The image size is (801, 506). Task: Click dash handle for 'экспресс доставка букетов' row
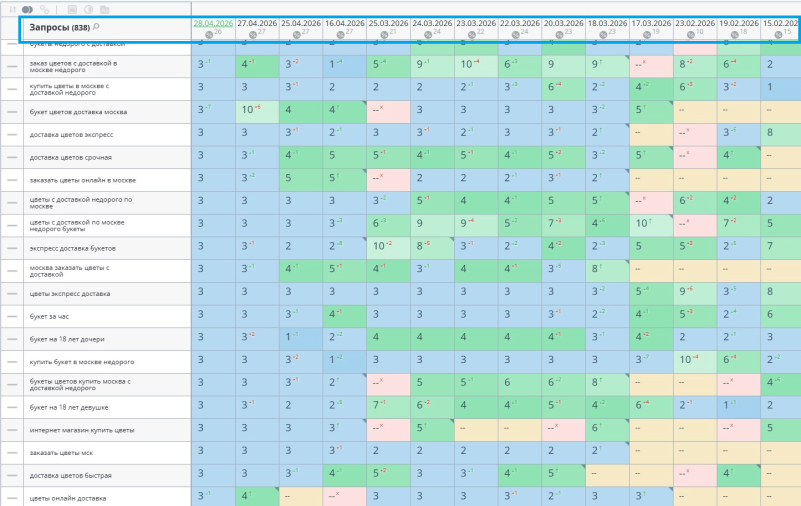[12, 248]
